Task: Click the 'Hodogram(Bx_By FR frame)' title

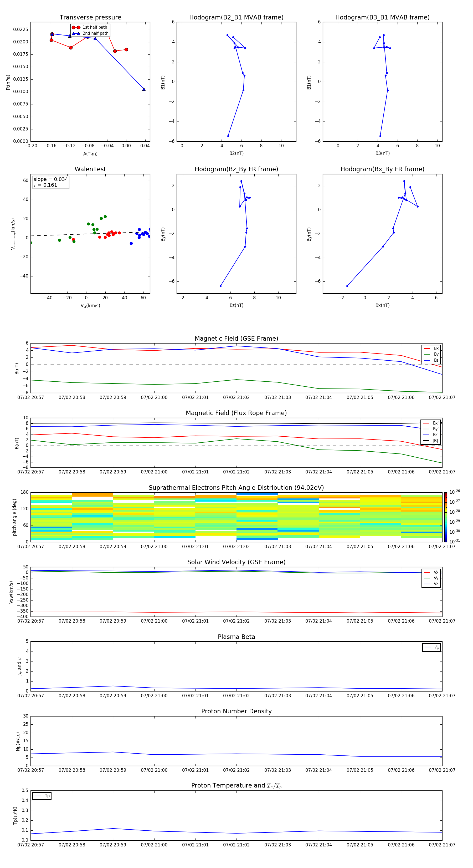Action: tap(382, 169)
